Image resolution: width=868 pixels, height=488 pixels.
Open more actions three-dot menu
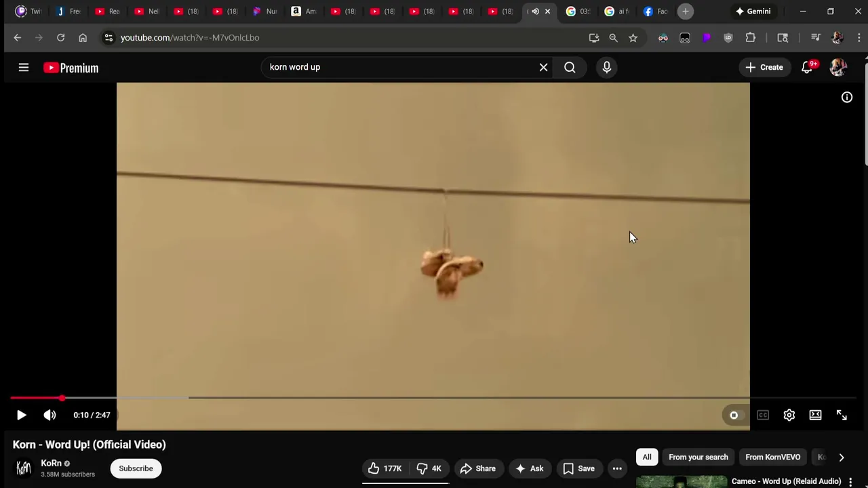tap(617, 468)
